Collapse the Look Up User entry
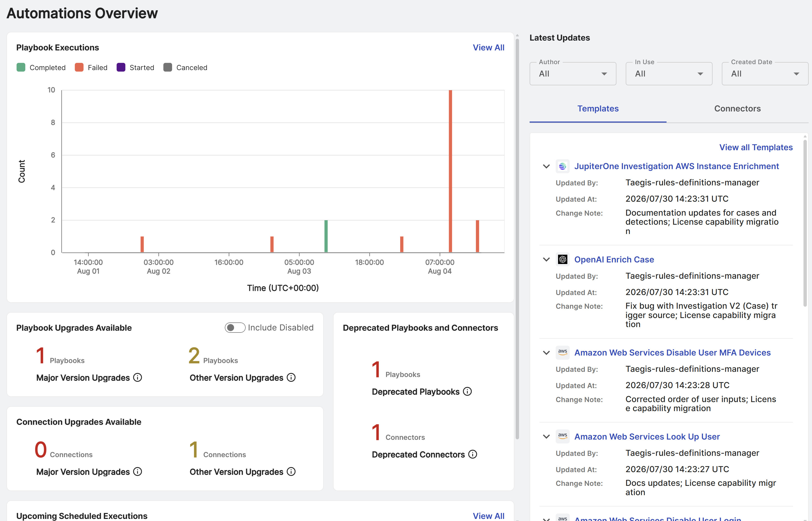Image resolution: width=812 pixels, height=521 pixels. point(546,436)
